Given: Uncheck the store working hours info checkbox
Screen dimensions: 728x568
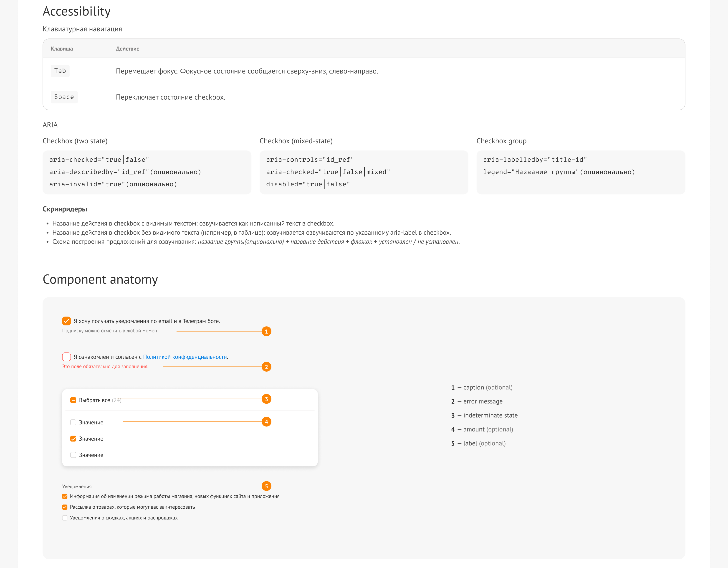Looking at the screenshot, I should pos(65,496).
